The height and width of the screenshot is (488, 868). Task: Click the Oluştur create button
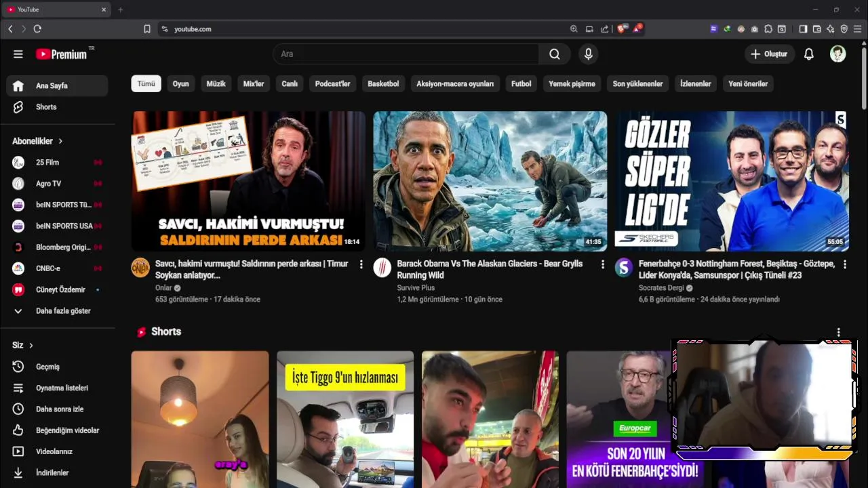[769, 54]
